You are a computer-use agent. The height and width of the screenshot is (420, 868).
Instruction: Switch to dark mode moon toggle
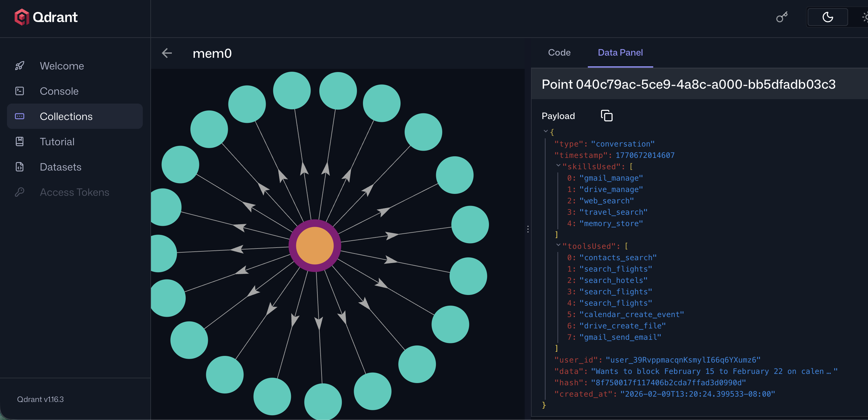click(x=827, y=17)
